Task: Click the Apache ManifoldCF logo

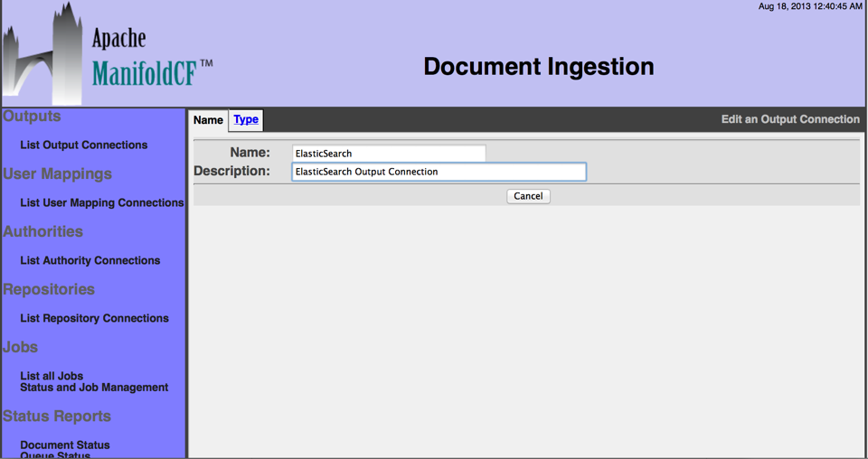Action: pyautogui.click(x=108, y=53)
